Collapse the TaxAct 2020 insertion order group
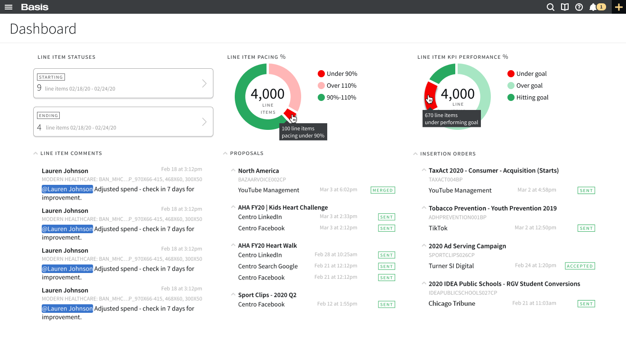Viewport: 626px width, 364px height. pos(423,170)
